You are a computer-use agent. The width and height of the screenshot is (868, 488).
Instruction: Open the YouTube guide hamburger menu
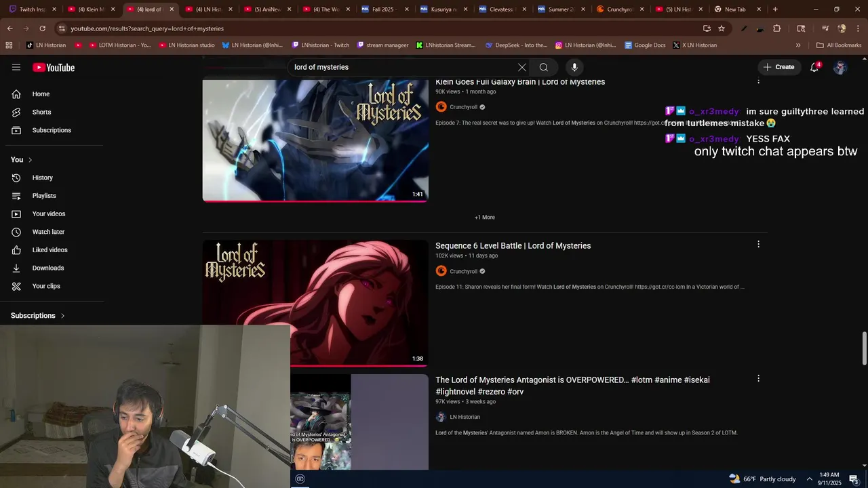tap(16, 67)
